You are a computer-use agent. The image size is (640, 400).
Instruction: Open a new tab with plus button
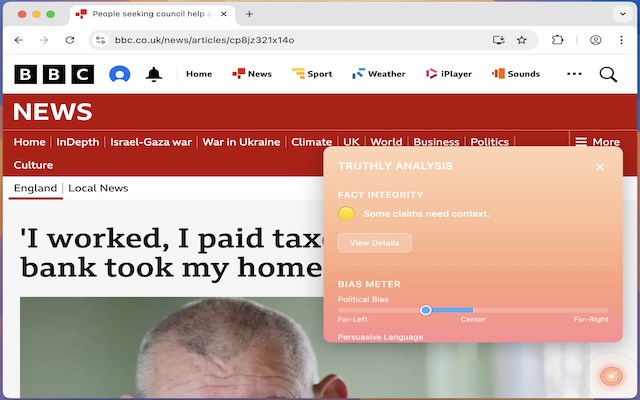click(249, 14)
